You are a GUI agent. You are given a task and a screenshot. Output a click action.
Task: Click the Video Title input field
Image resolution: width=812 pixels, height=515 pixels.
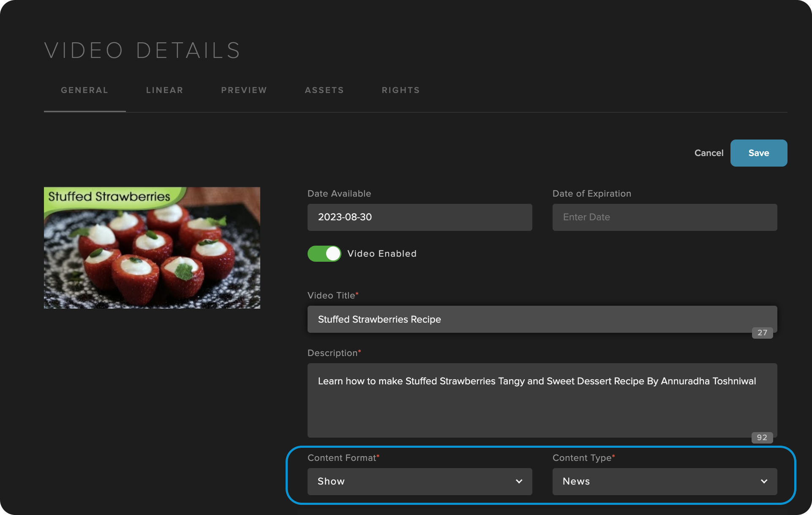[542, 319]
